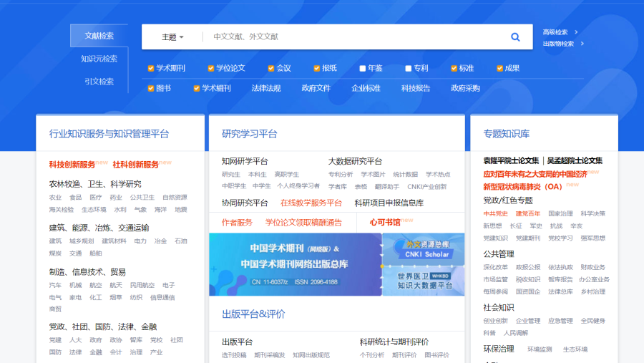This screenshot has height=363, width=644.
Task: Toggle the 学位论文 checkbox
Action: 211,69
